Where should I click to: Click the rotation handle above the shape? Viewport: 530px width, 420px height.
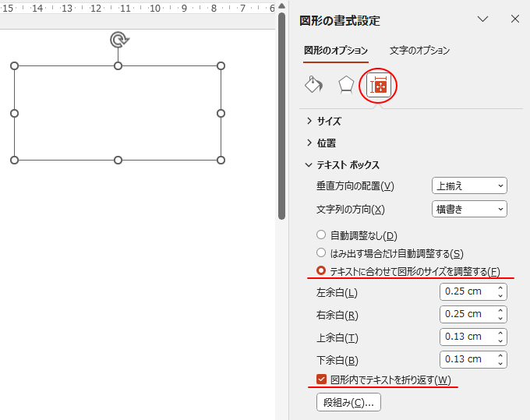[119, 40]
